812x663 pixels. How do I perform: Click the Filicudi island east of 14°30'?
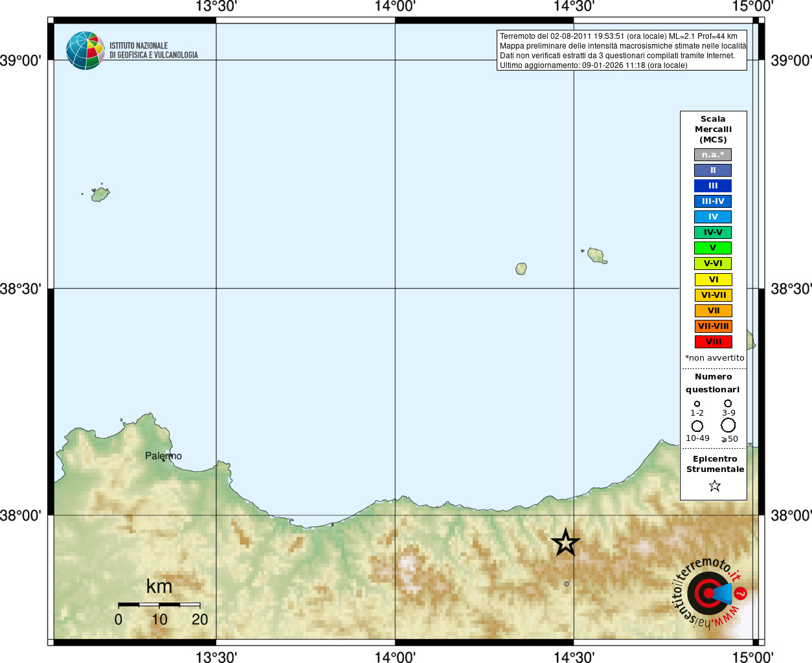[597, 255]
